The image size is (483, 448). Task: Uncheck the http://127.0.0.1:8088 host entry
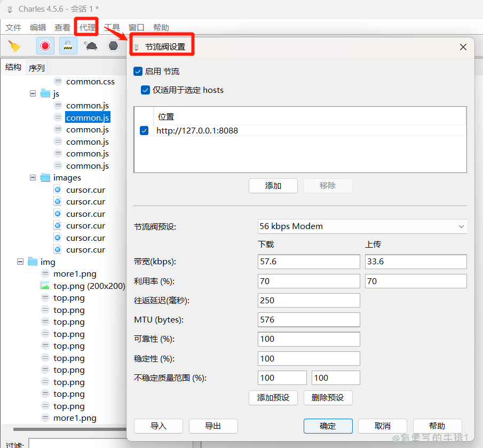[x=144, y=130]
